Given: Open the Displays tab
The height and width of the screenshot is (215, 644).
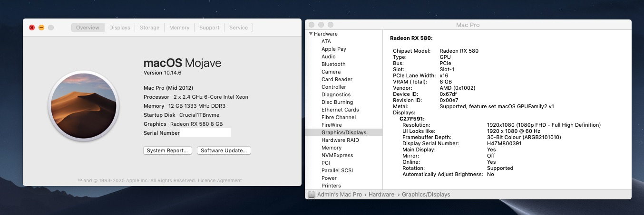Looking at the screenshot, I should [119, 28].
